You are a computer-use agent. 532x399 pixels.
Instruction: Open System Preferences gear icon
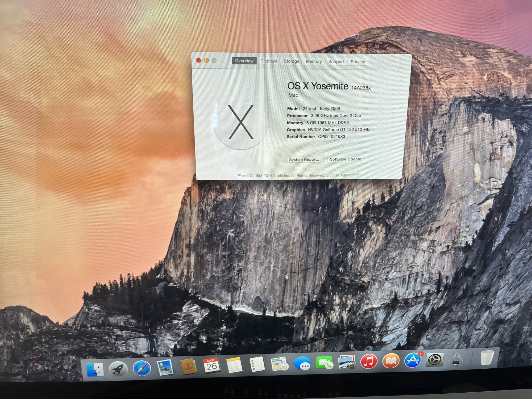[435, 360]
